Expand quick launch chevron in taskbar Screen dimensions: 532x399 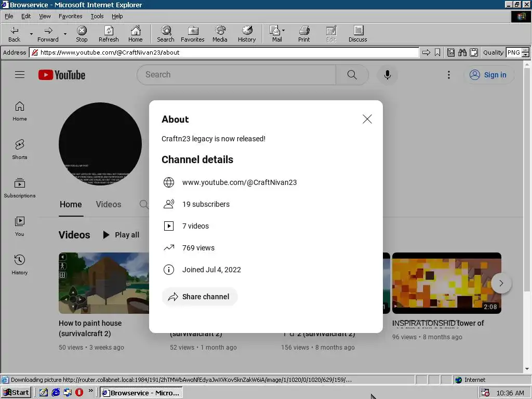(x=90, y=391)
